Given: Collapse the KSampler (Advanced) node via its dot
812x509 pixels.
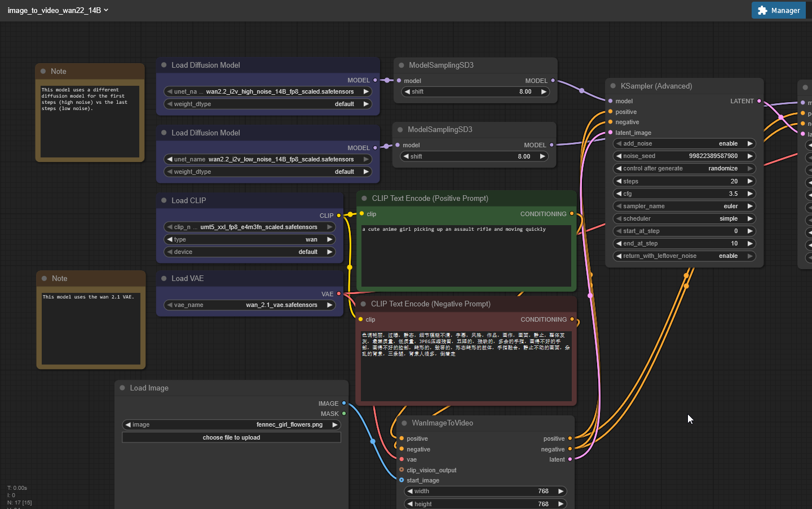Looking at the screenshot, I should click(613, 86).
